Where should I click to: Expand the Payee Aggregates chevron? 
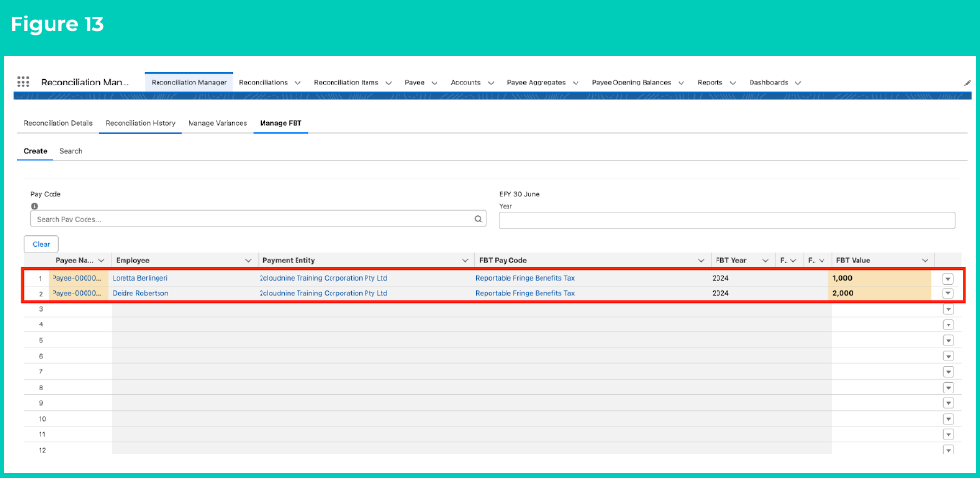(576, 83)
